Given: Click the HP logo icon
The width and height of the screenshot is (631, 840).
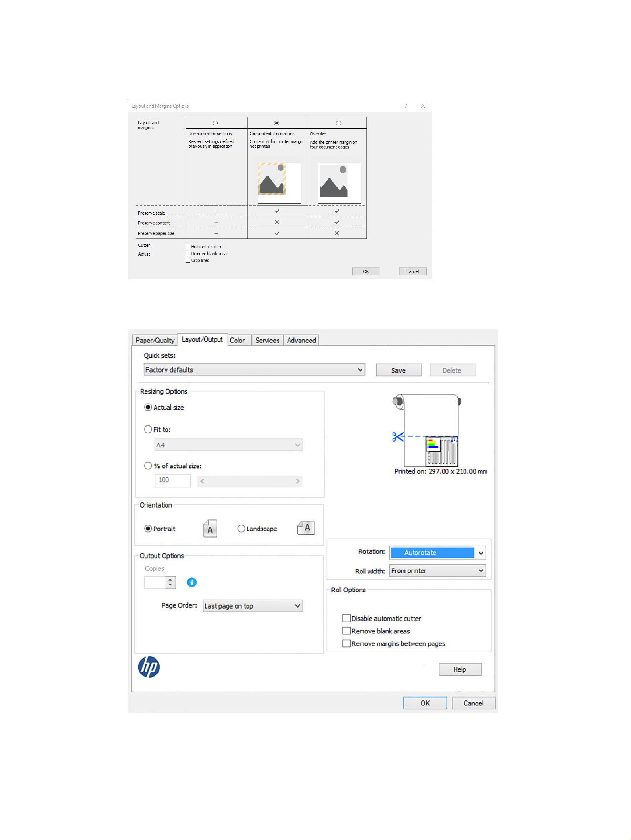Looking at the screenshot, I should pos(149,667).
